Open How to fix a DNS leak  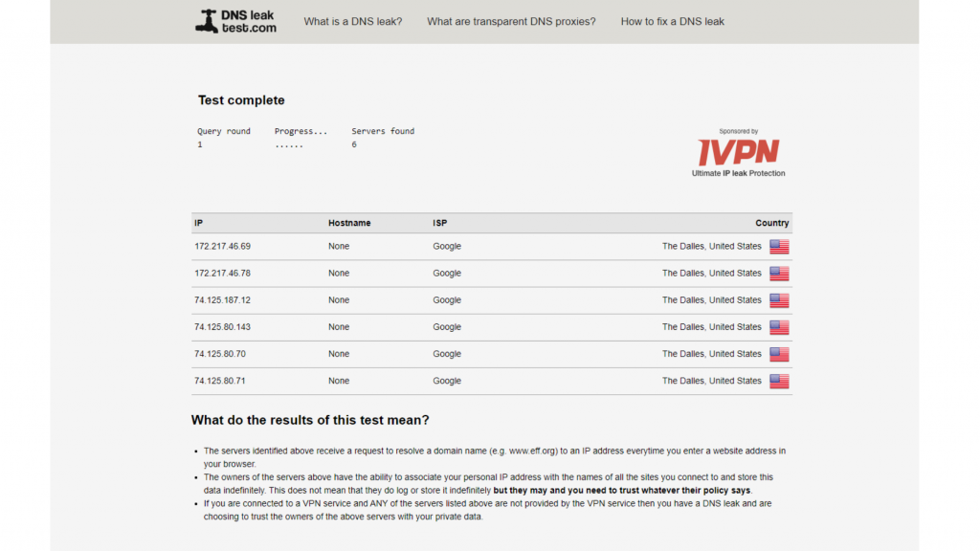pyautogui.click(x=673, y=21)
